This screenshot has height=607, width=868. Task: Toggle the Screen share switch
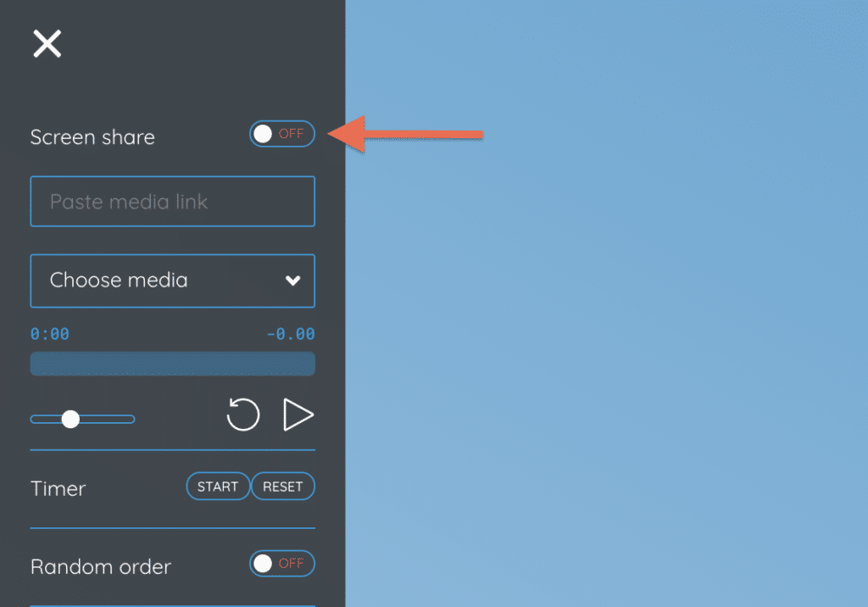click(282, 134)
